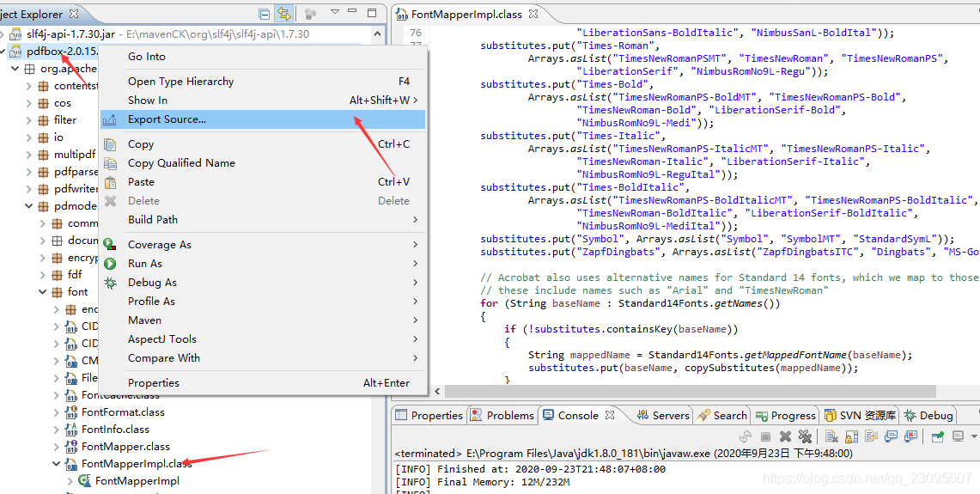Switch to the Search tab
980x494 pixels.
721,415
